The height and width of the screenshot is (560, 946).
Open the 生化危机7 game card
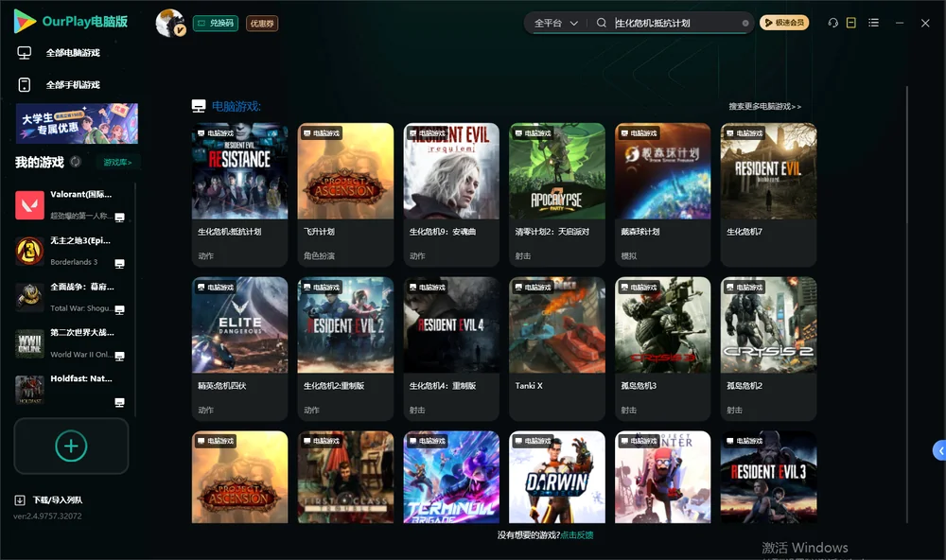[x=768, y=194]
